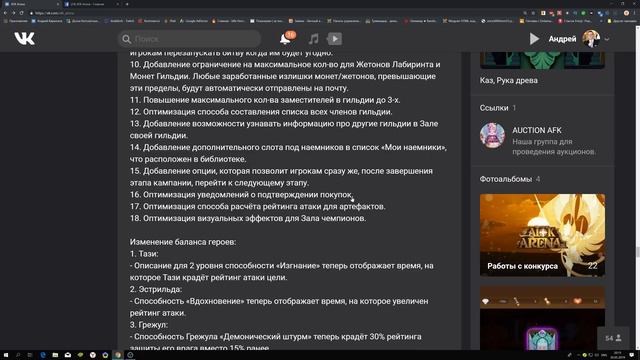
Task: Click the Каз, Рука древа caption
Action: coord(509,80)
